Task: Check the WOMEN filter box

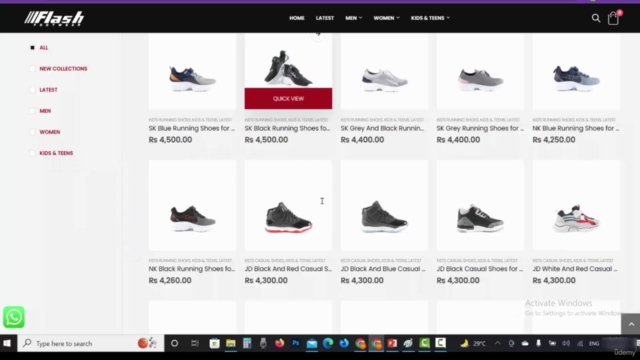Action: click(32, 132)
